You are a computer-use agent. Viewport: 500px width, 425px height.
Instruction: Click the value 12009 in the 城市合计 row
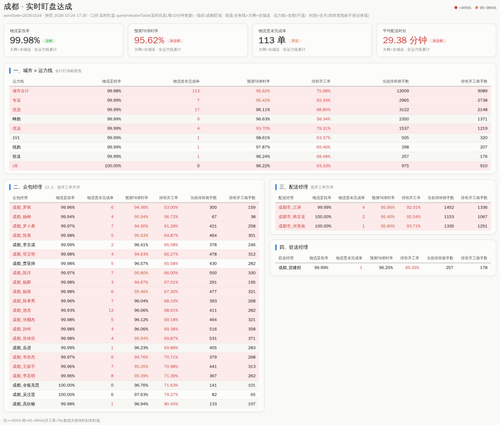click(403, 91)
